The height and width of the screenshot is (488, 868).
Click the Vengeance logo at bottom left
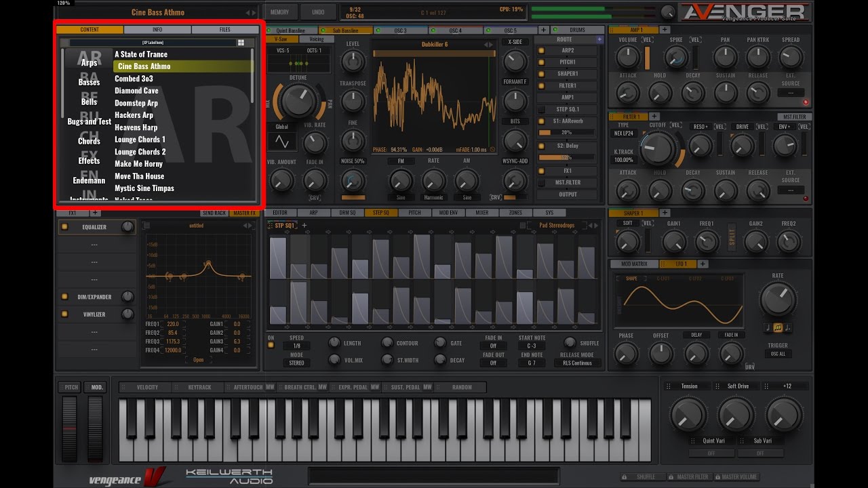[127, 478]
